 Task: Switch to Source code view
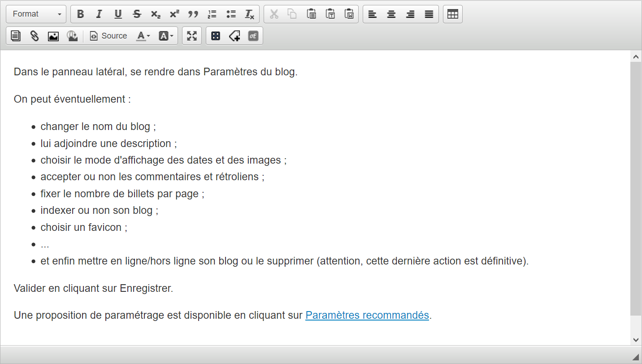pyautogui.click(x=108, y=36)
